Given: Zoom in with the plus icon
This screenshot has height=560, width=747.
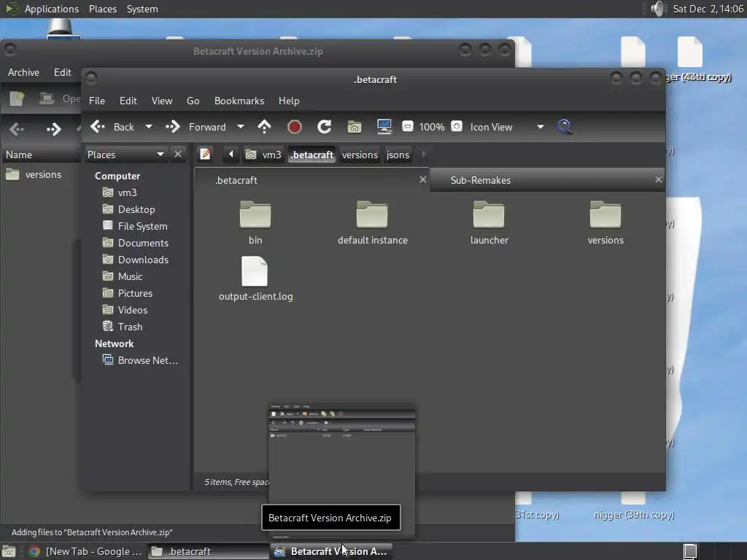Looking at the screenshot, I should click(457, 126).
